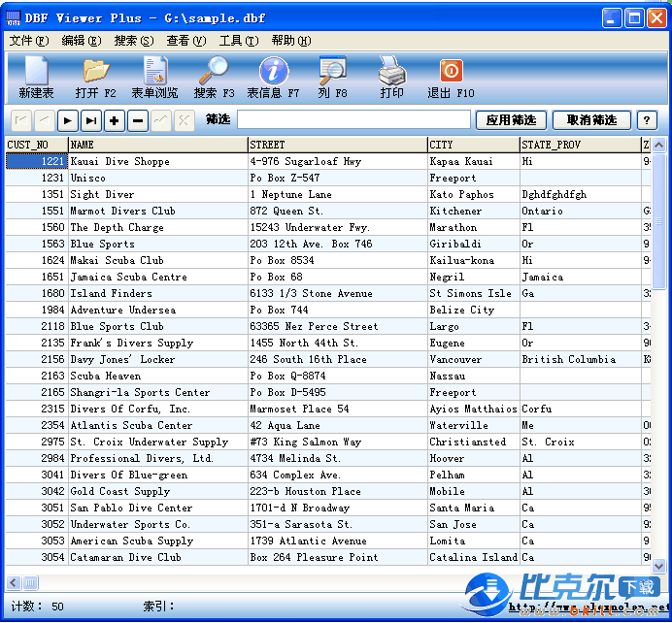This screenshot has width=672, height=623.
Task: Click St Simons Isle city cell
Action: (x=474, y=293)
